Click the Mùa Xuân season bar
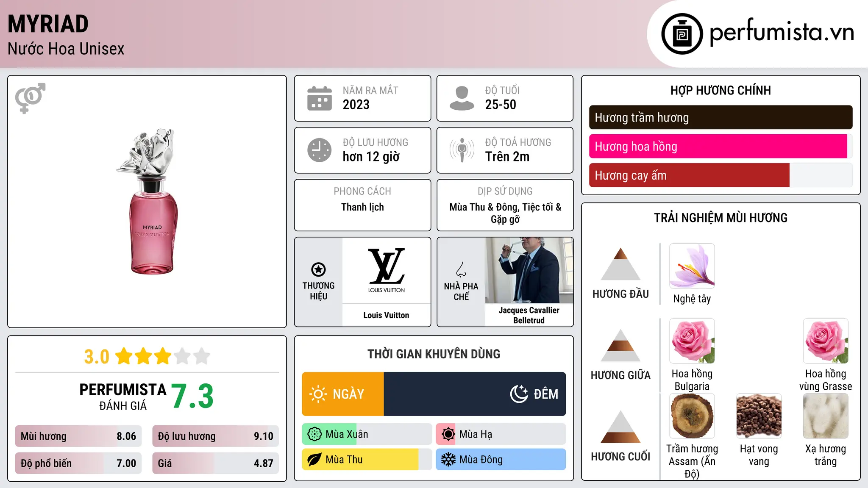 coord(367,434)
